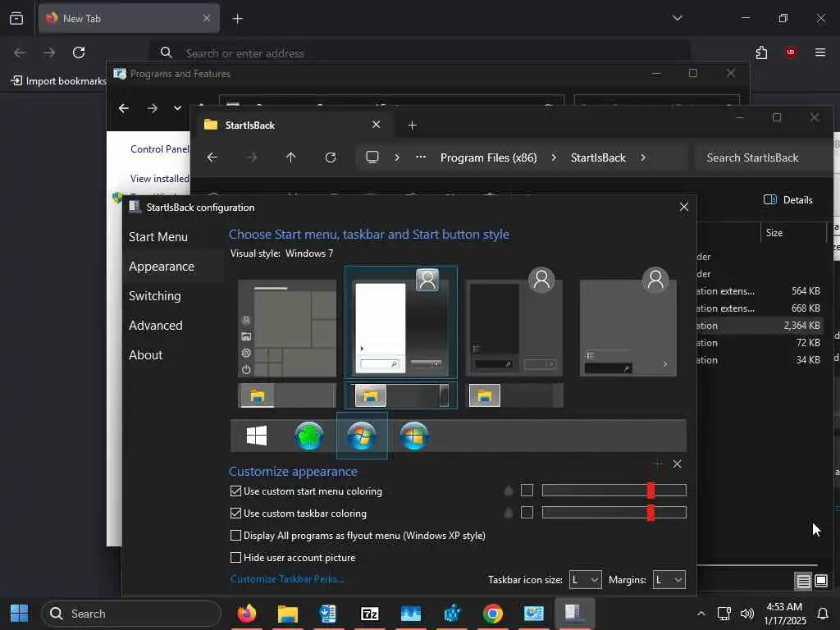This screenshot has height=630, width=840.
Task: Open the About page
Action: pos(145,354)
